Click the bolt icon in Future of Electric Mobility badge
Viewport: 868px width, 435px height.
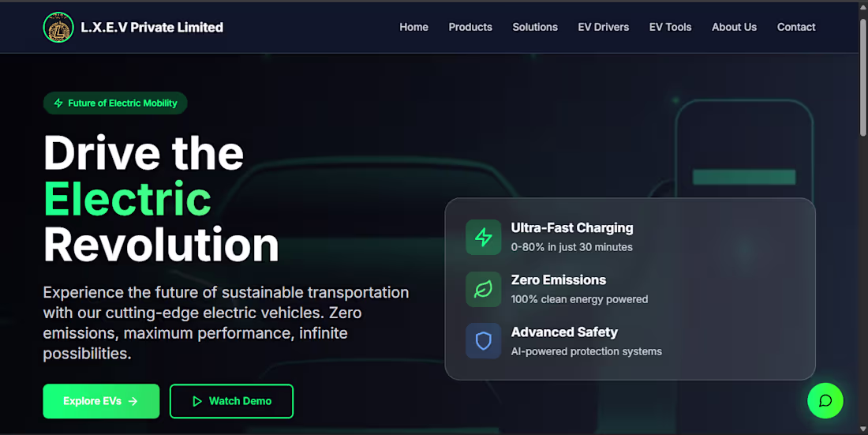(58, 103)
